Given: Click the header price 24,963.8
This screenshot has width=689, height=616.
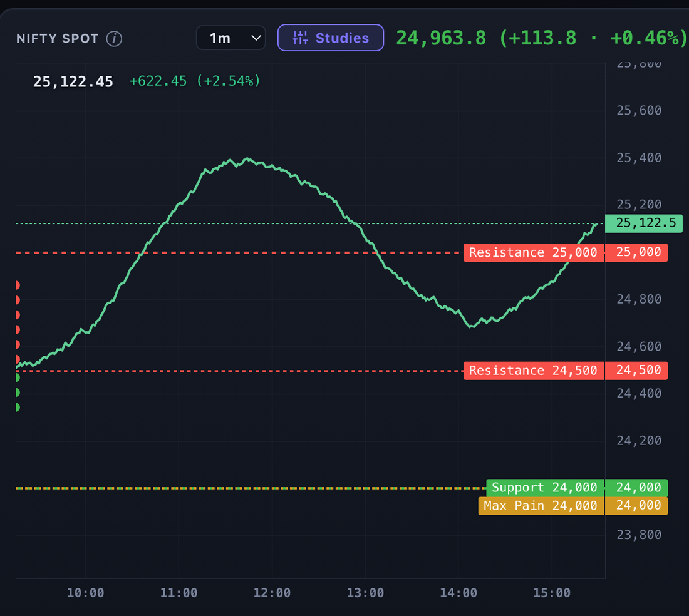Looking at the screenshot, I should pyautogui.click(x=441, y=38).
